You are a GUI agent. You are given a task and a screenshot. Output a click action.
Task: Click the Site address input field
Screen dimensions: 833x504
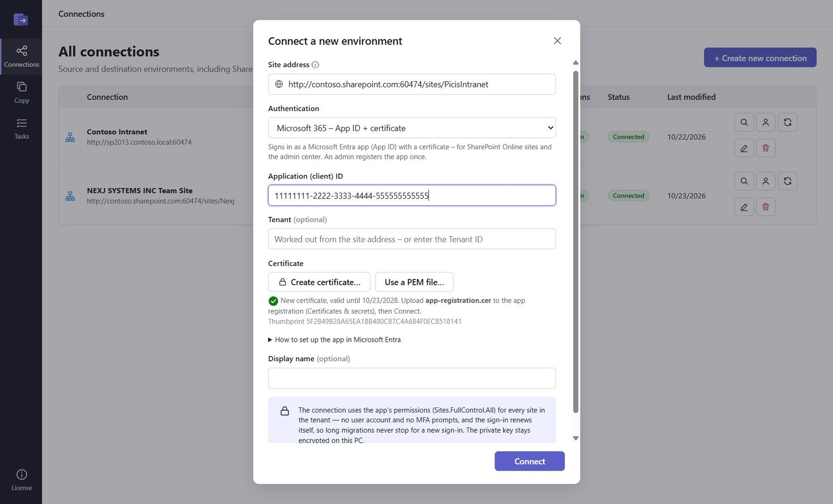tap(412, 84)
